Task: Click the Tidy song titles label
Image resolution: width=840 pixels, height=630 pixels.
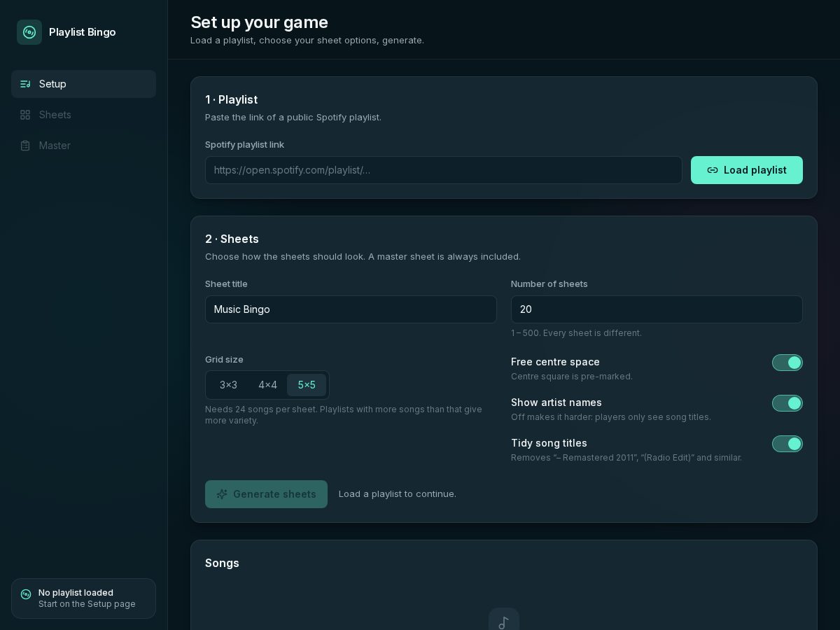Action: [549, 443]
